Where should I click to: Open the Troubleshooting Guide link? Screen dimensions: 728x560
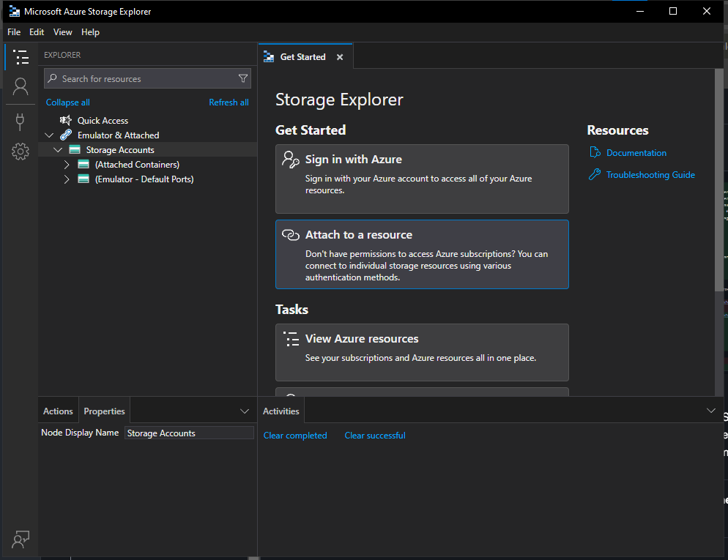pos(650,175)
